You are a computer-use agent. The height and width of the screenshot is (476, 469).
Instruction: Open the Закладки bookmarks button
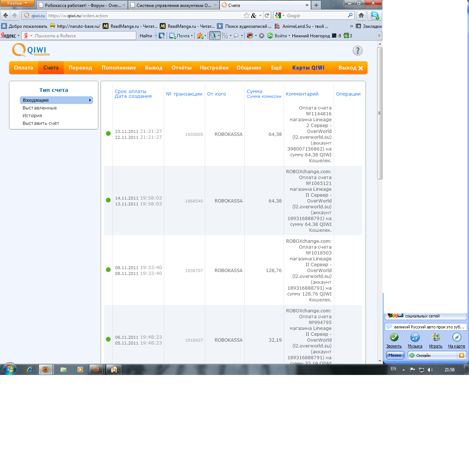(x=369, y=26)
